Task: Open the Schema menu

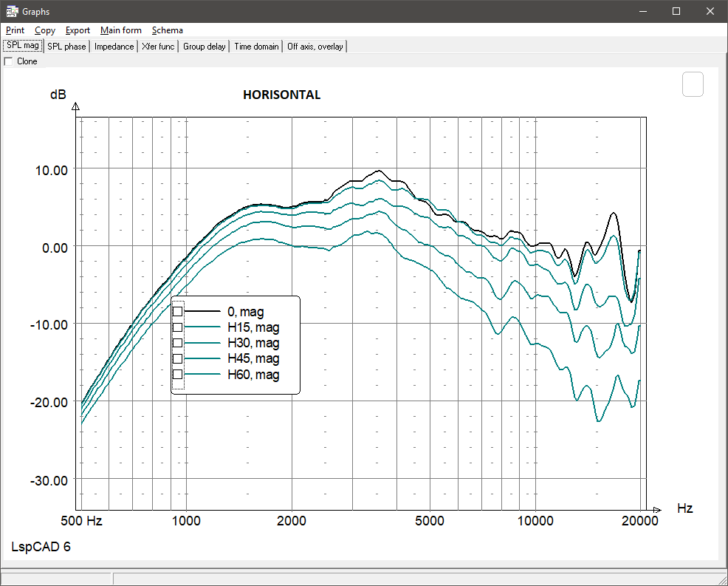Action: click(168, 30)
